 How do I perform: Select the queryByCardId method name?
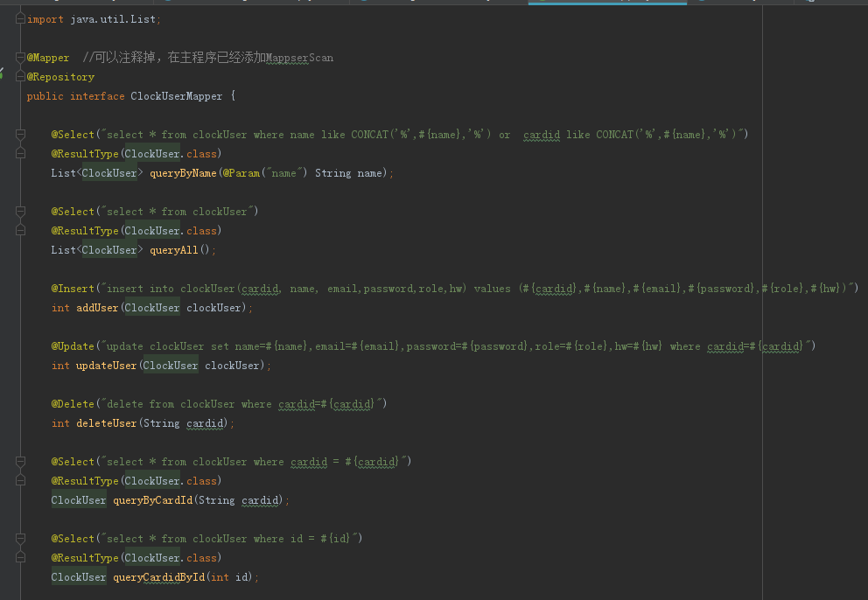click(x=153, y=500)
